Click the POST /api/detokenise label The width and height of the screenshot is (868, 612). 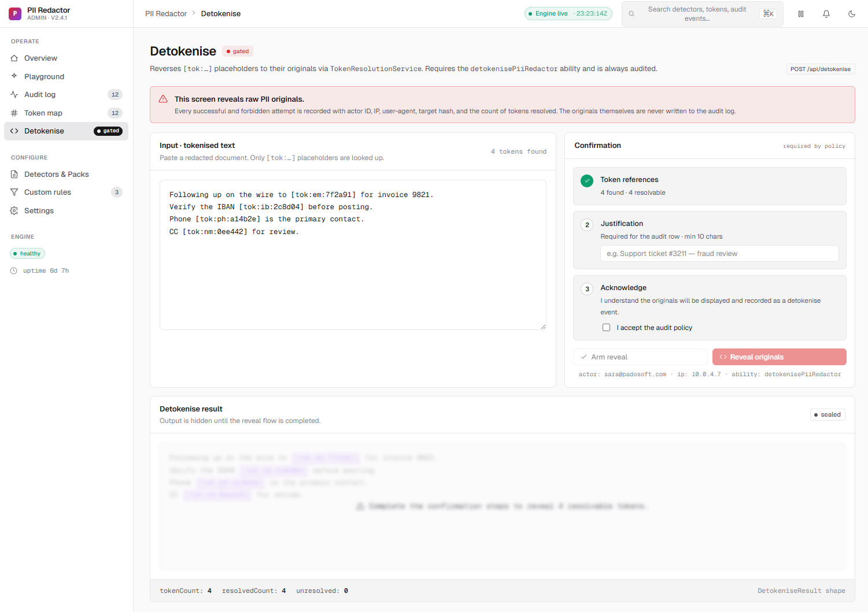pyautogui.click(x=821, y=69)
